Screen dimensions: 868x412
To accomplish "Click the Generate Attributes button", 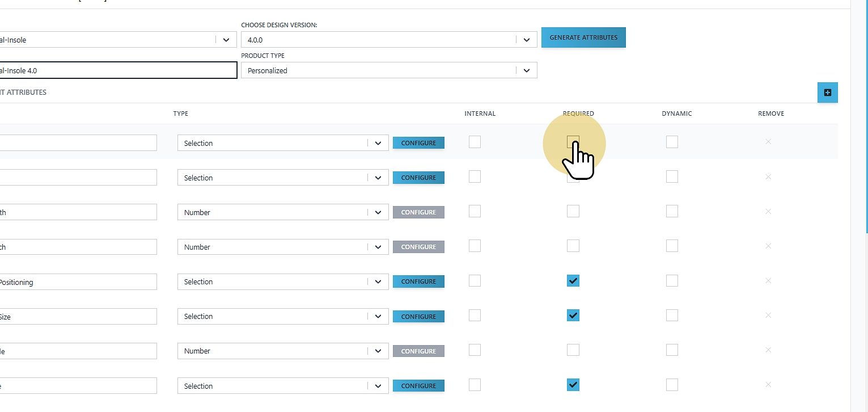I will tap(583, 37).
